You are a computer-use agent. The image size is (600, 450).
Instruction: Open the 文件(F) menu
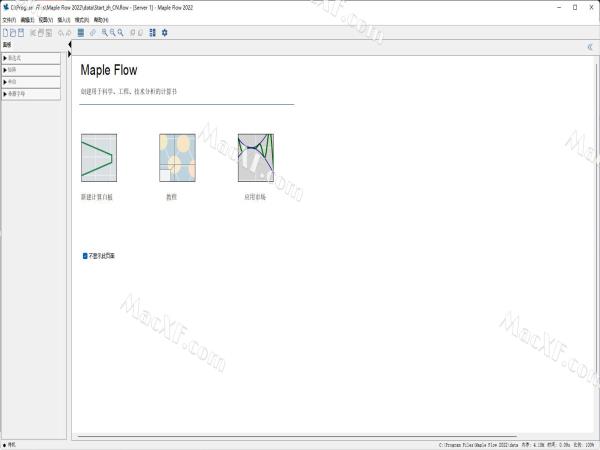9,20
